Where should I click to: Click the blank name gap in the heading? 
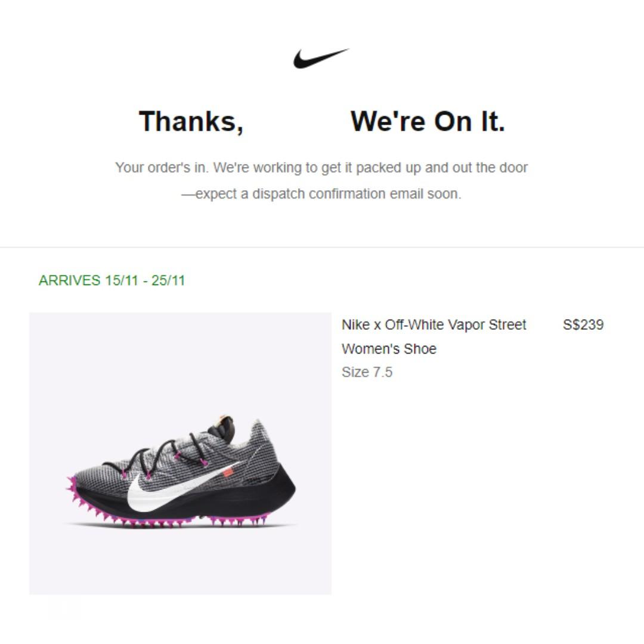pyautogui.click(x=297, y=122)
